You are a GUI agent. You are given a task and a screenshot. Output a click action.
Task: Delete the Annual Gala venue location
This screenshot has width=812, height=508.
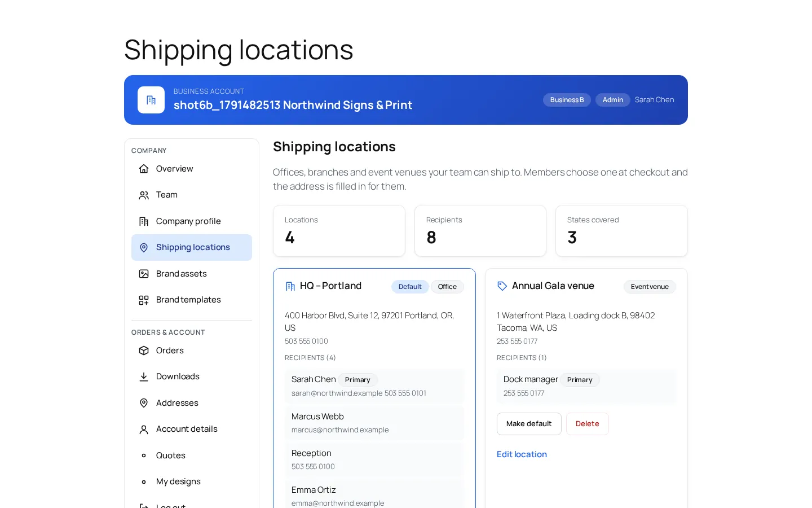[x=588, y=424]
